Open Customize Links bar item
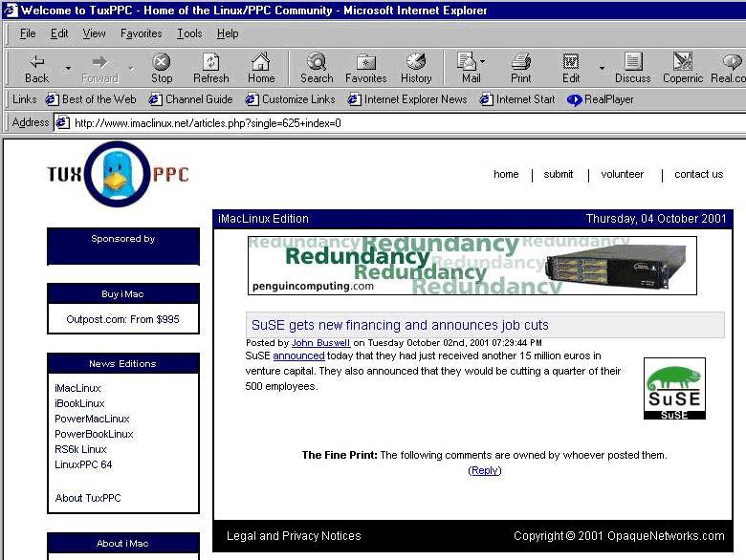Screen dimensions: 746x560 290,99
